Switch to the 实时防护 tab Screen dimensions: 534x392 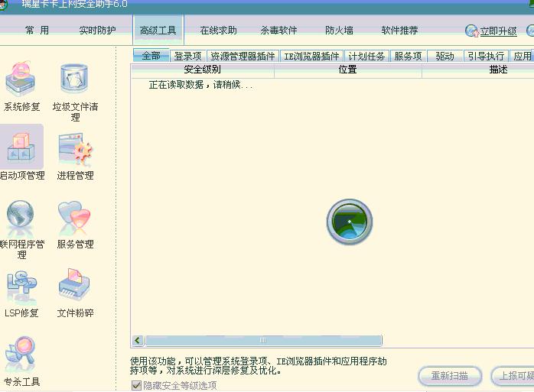coord(97,31)
